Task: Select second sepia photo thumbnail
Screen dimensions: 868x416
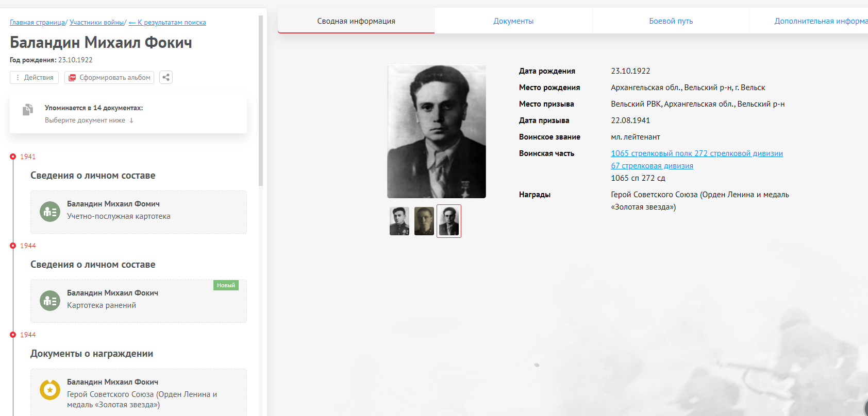Action: point(424,221)
